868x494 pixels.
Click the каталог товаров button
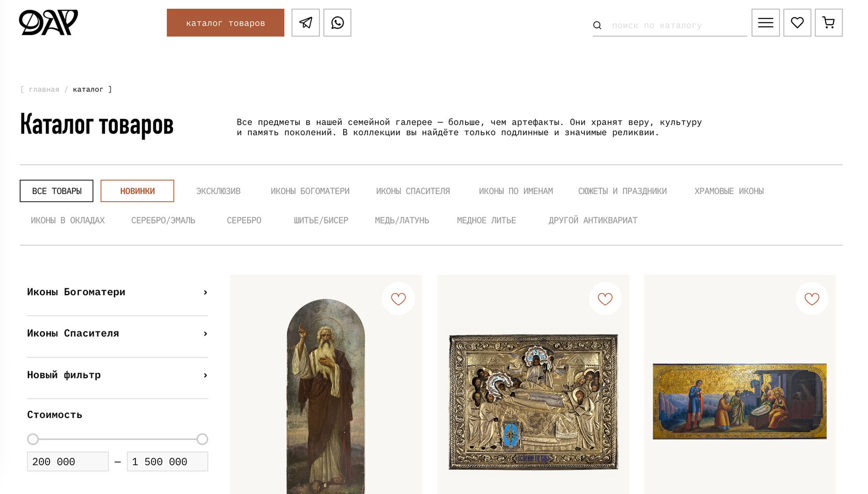(x=225, y=23)
